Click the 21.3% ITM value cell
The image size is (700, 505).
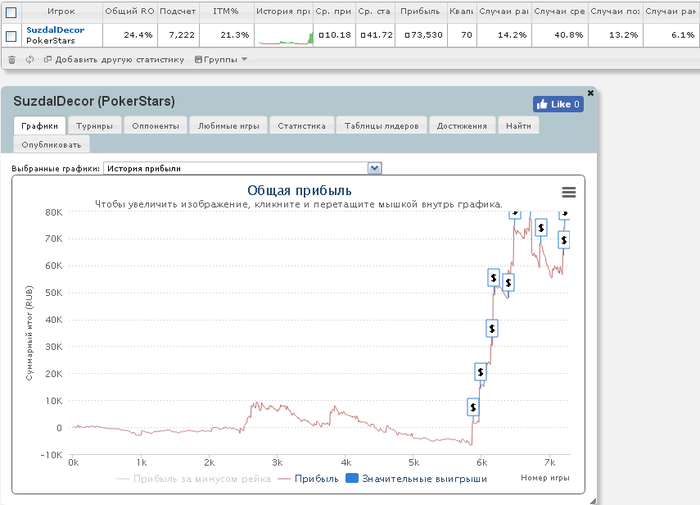[226, 35]
